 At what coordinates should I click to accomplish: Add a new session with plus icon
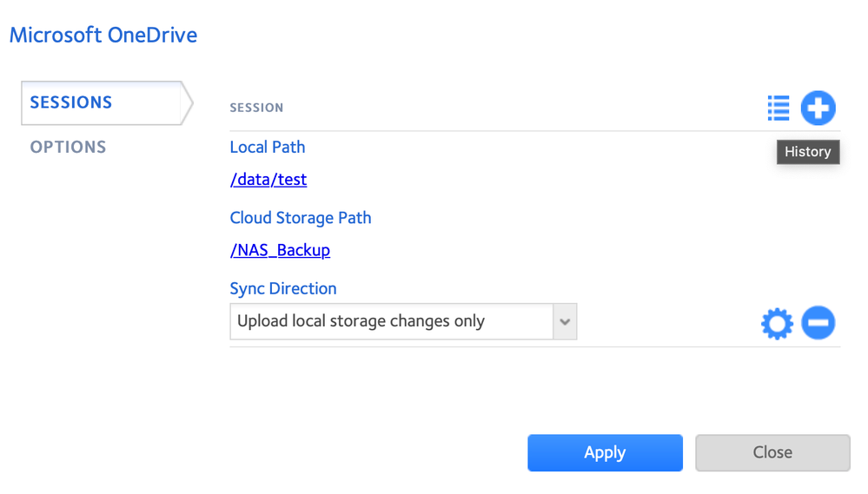point(818,108)
